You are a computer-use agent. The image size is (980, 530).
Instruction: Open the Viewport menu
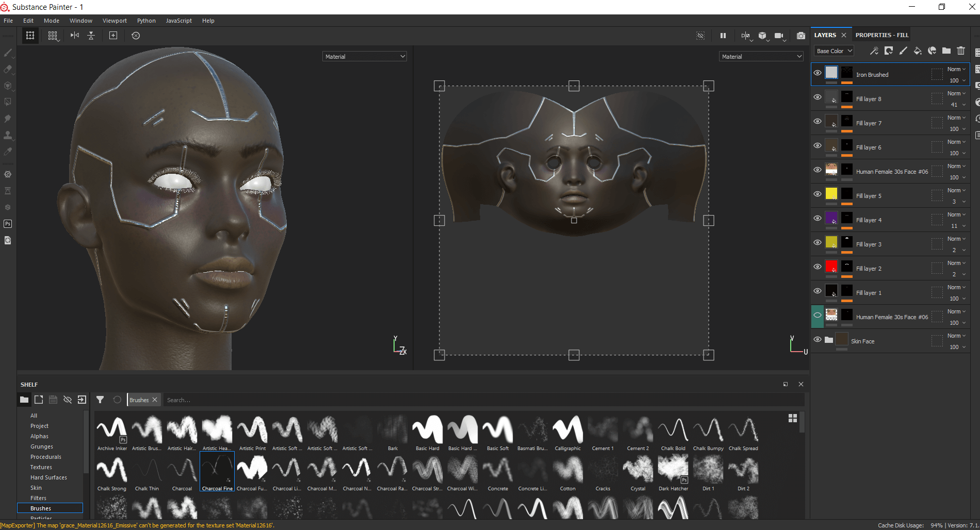point(115,21)
